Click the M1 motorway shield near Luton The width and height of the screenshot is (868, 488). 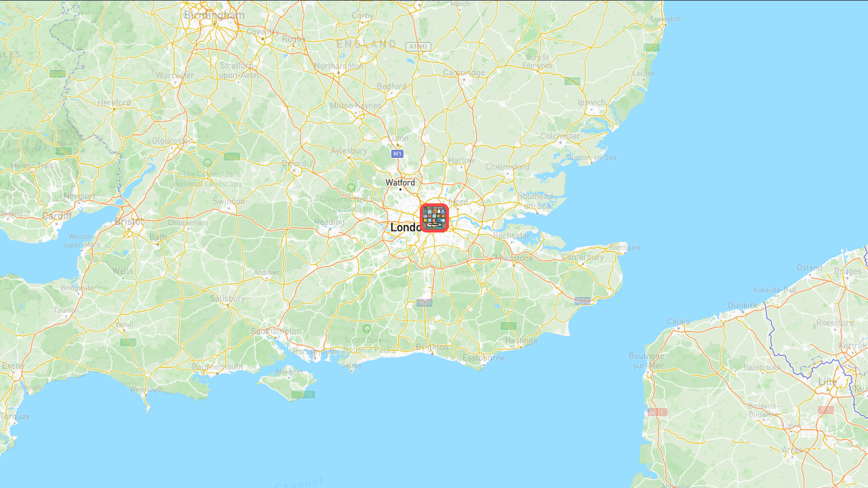click(397, 154)
